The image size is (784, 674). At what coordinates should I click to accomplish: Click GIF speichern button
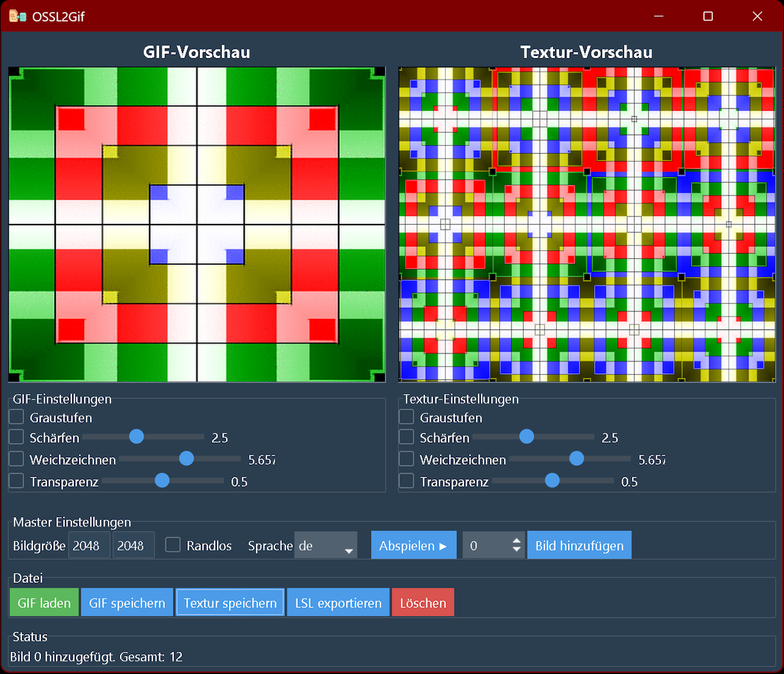click(x=127, y=602)
